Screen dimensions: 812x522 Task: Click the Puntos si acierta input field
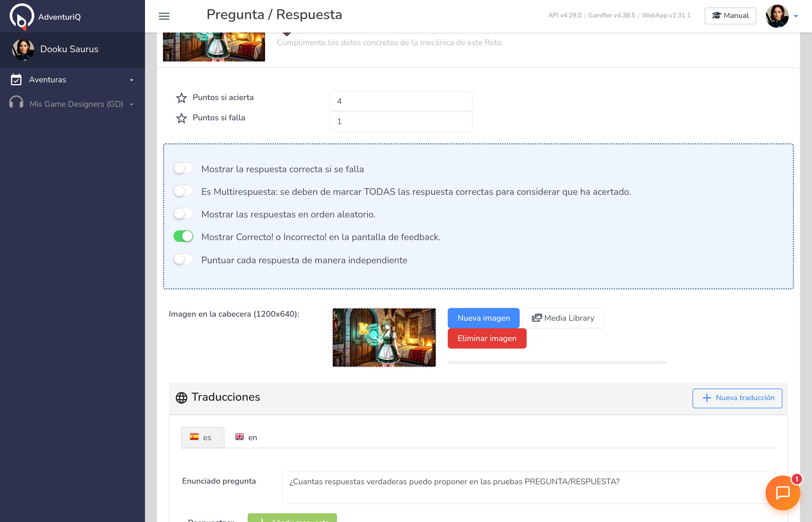[401, 101]
